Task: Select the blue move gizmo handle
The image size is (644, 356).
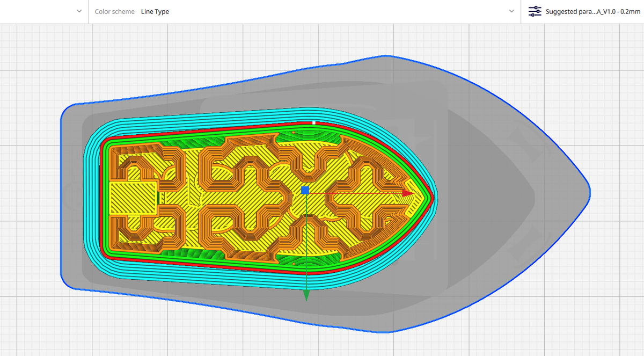Action: click(305, 190)
